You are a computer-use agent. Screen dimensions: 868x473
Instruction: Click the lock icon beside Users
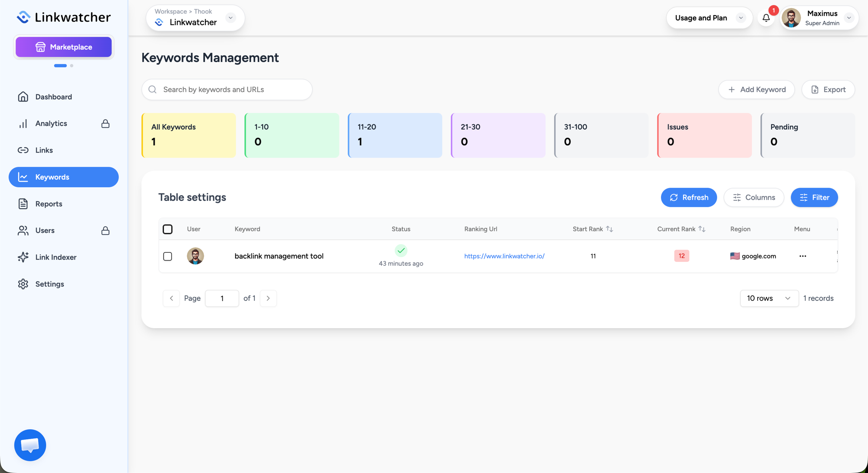pyautogui.click(x=105, y=230)
